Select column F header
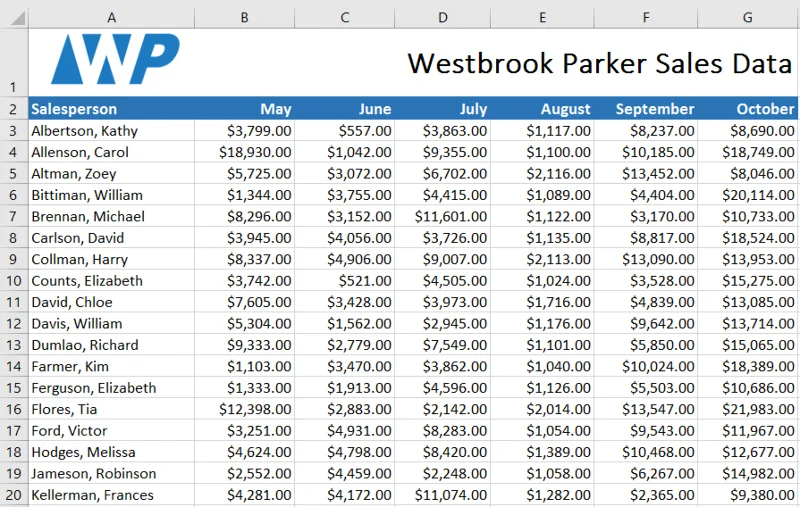The image size is (800, 507). (x=646, y=18)
